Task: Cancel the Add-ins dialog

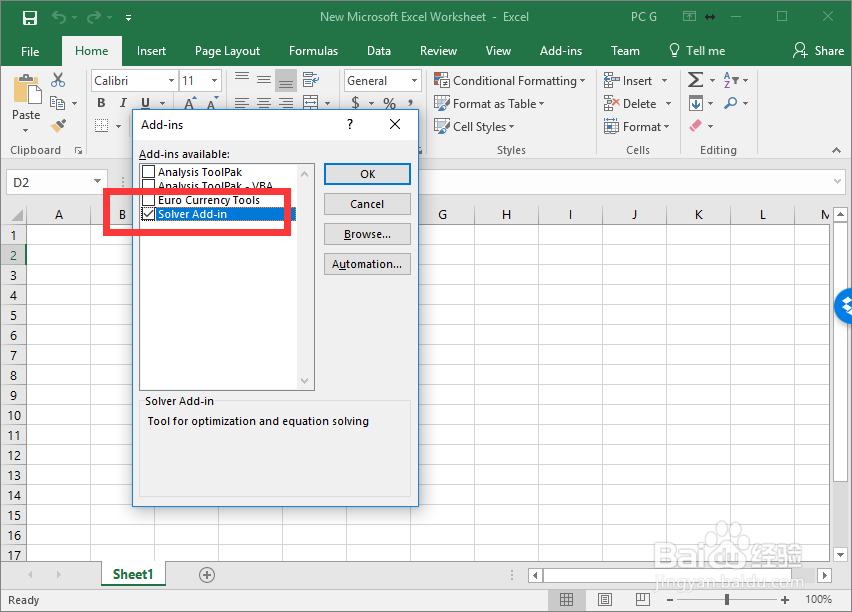Action: tap(367, 204)
